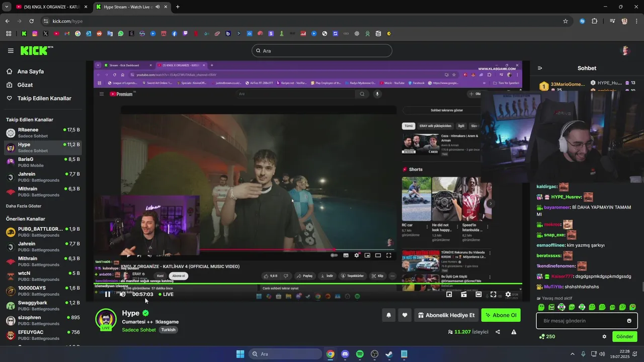Viewport: 644px width, 362px height.
Task: Open picture-in-picture for stream
Action: [x=449, y=295]
